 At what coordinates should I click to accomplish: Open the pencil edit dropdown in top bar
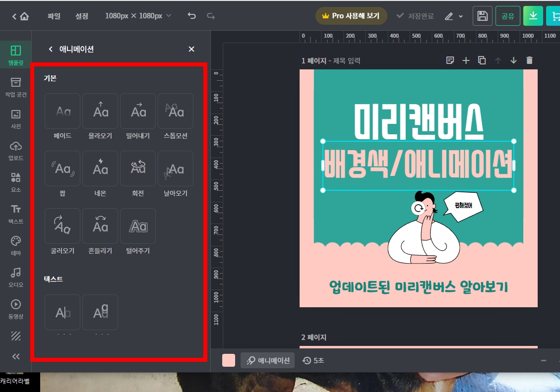pyautogui.click(x=452, y=15)
